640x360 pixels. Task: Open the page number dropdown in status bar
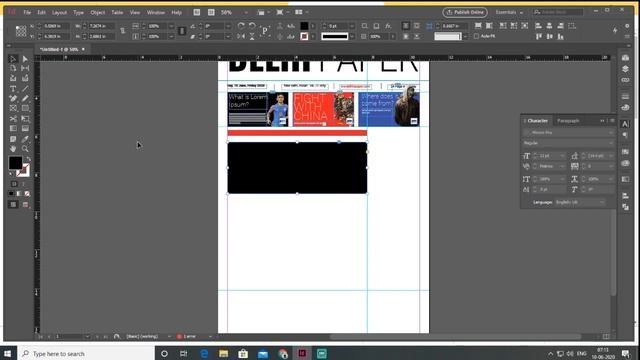point(87,336)
